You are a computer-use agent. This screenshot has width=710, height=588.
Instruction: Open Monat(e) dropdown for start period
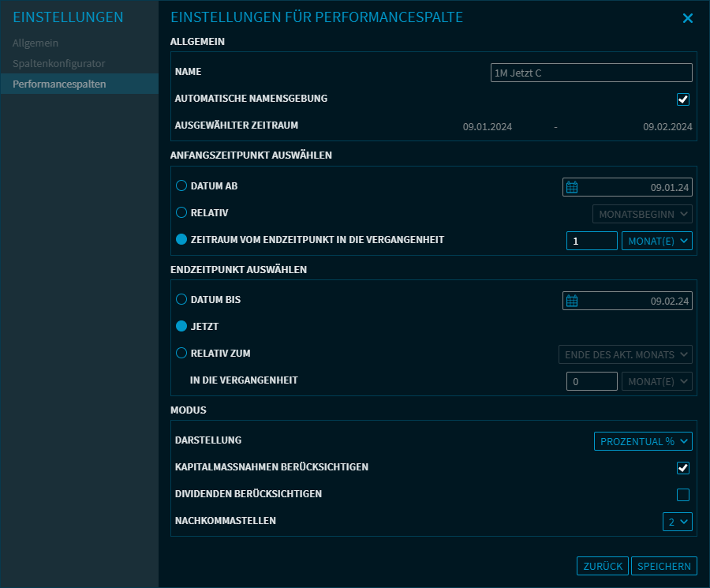pyautogui.click(x=657, y=241)
